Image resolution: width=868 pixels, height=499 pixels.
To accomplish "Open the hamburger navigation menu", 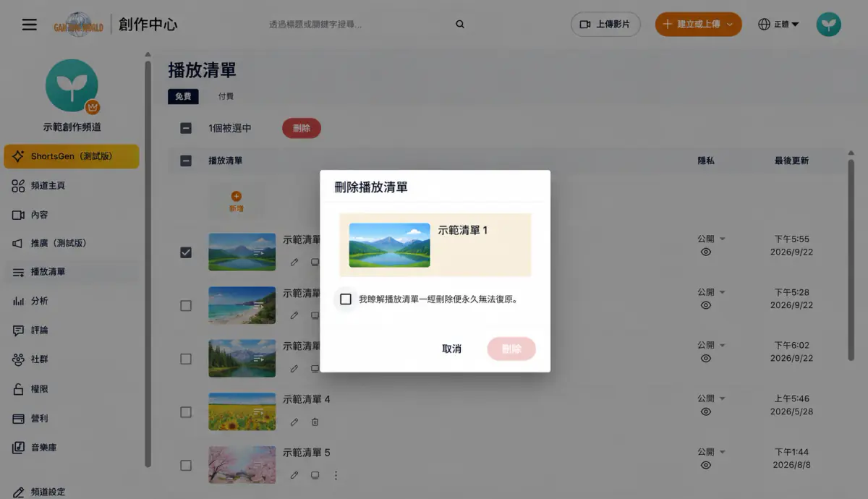I will [29, 25].
